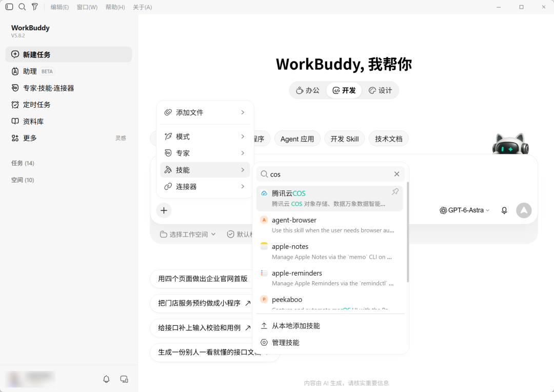
Task: Pick suggestion 把门店服务预约做成小程序
Action: 203,303
